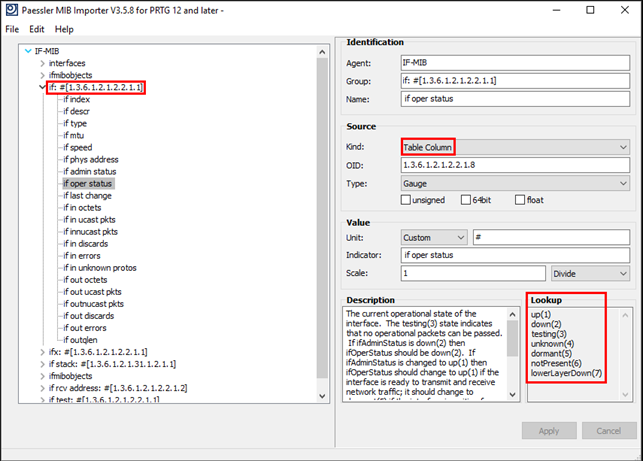Image resolution: width=643 pixels, height=461 pixels.
Task: Click the Group input field
Action: 515,81
